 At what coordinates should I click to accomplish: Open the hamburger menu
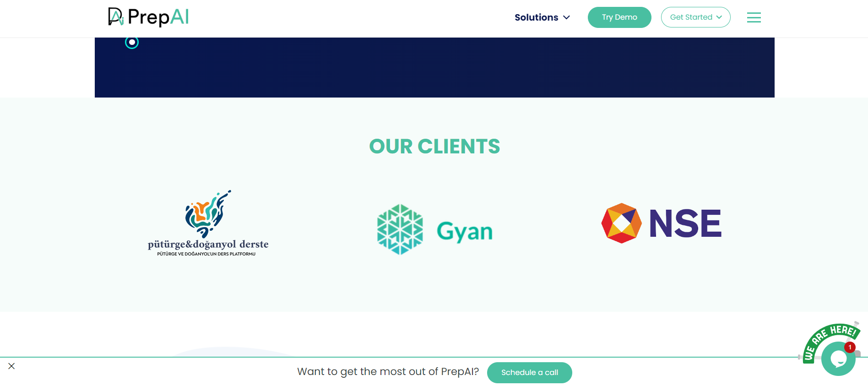pyautogui.click(x=754, y=17)
